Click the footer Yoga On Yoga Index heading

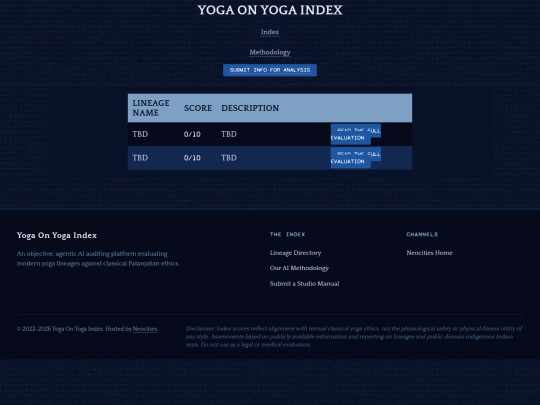click(x=57, y=235)
